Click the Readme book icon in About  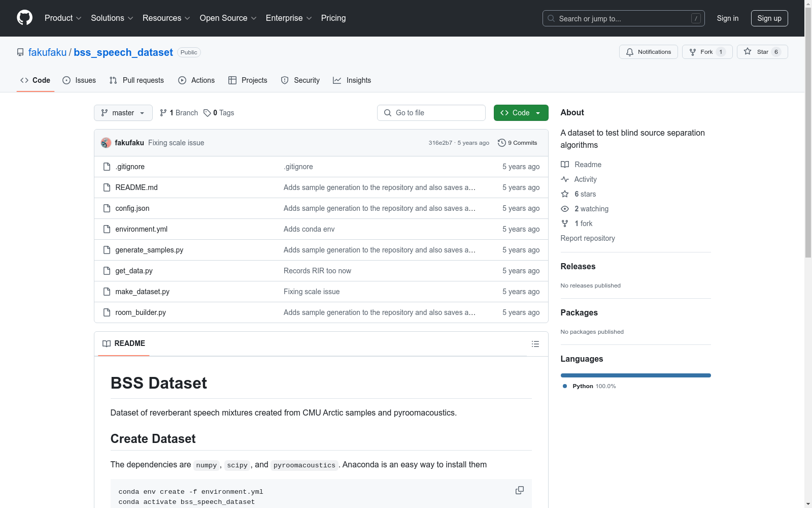565,165
